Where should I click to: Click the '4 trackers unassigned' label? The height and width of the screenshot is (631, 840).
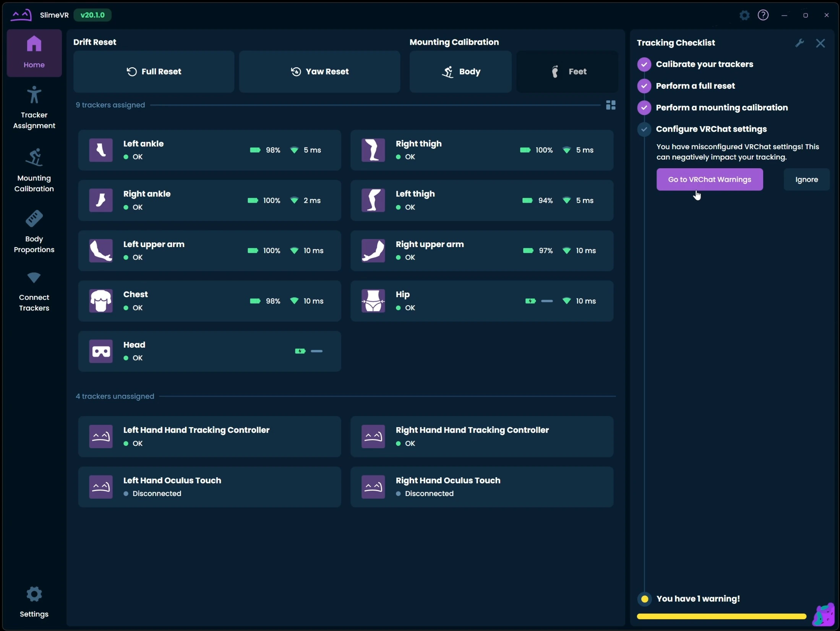point(115,396)
